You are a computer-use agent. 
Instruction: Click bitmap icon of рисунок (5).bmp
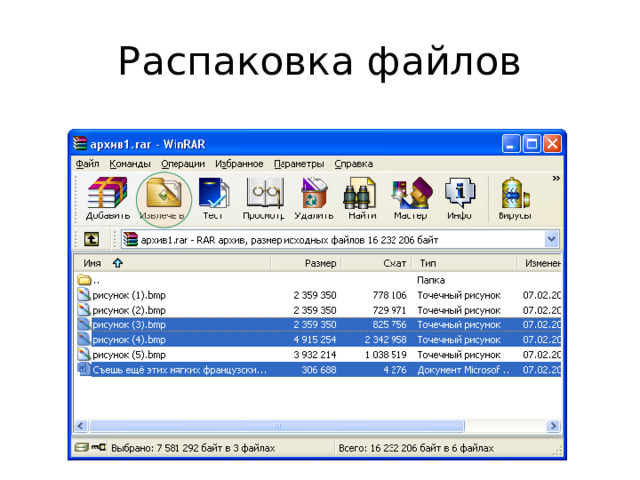(83, 354)
